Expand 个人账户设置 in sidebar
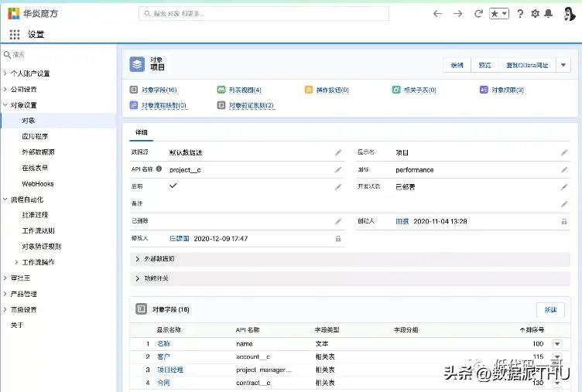 pos(5,73)
